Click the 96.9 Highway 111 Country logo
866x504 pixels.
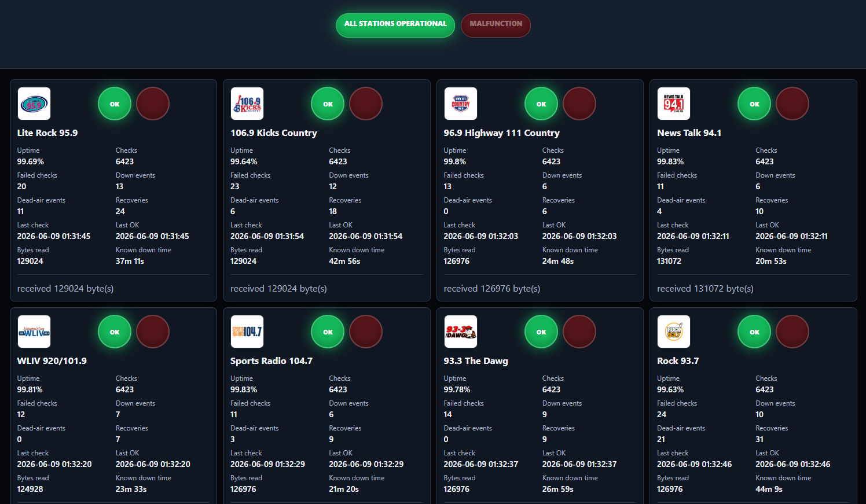(x=461, y=104)
